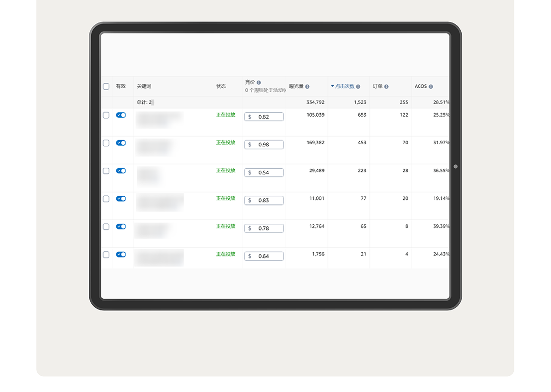The image size is (551, 392).
Task: Click 正在投放 status in the 0.64 bid row
Action: tap(226, 254)
